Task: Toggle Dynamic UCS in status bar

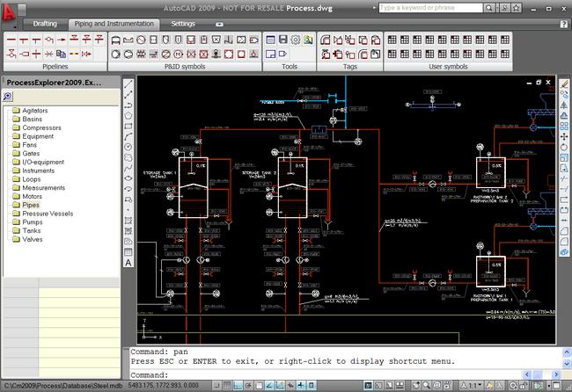Action: (x=280, y=385)
